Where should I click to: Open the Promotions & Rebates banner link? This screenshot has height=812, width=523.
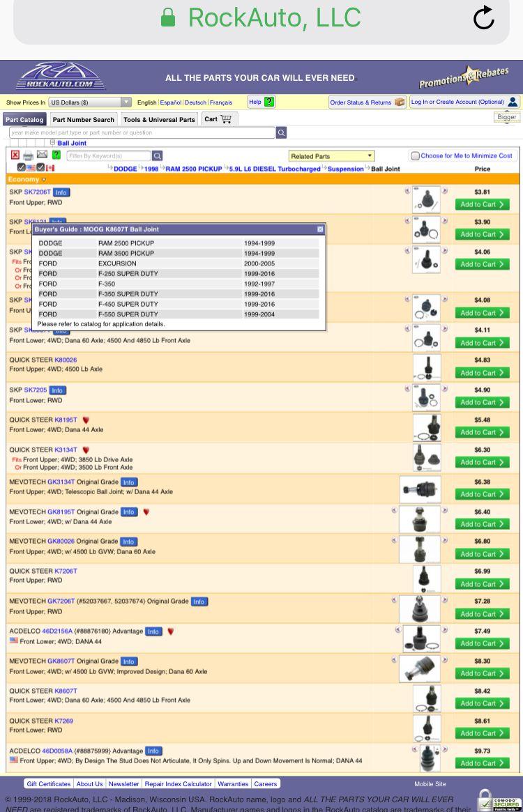464,77
